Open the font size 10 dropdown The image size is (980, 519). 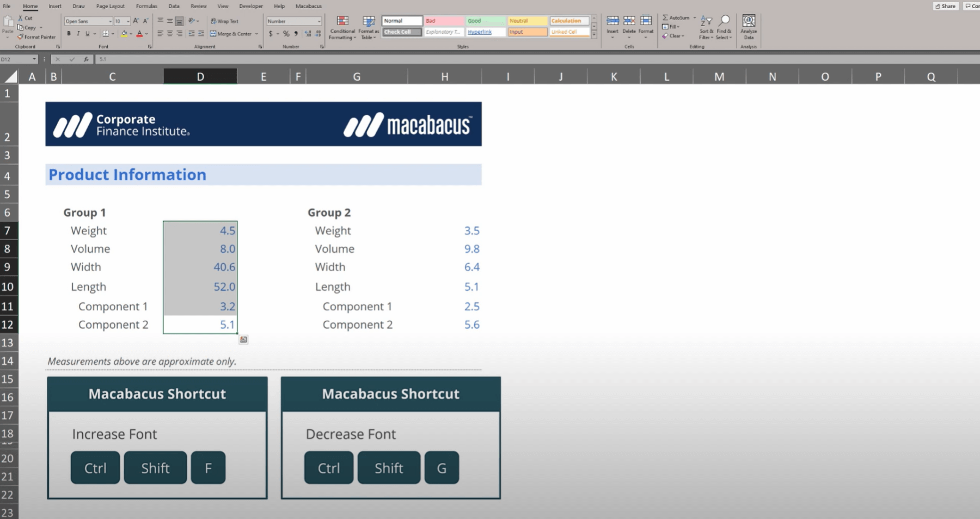click(x=128, y=21)
